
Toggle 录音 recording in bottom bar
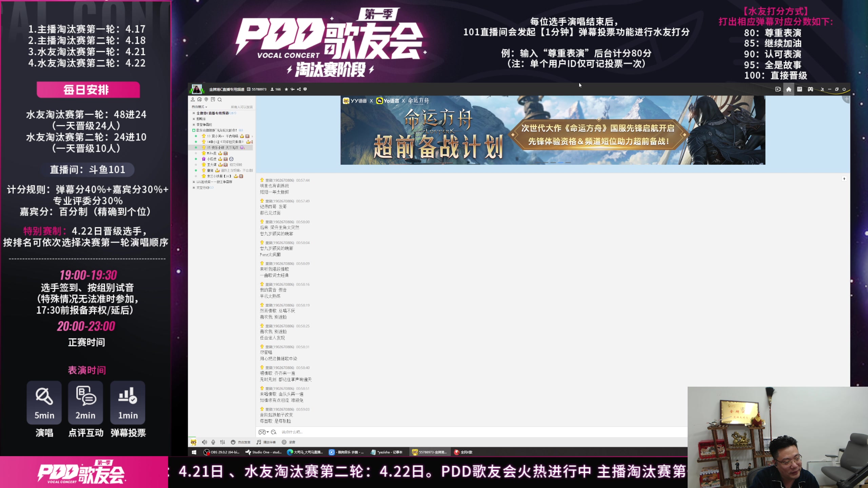coord(289,442)
